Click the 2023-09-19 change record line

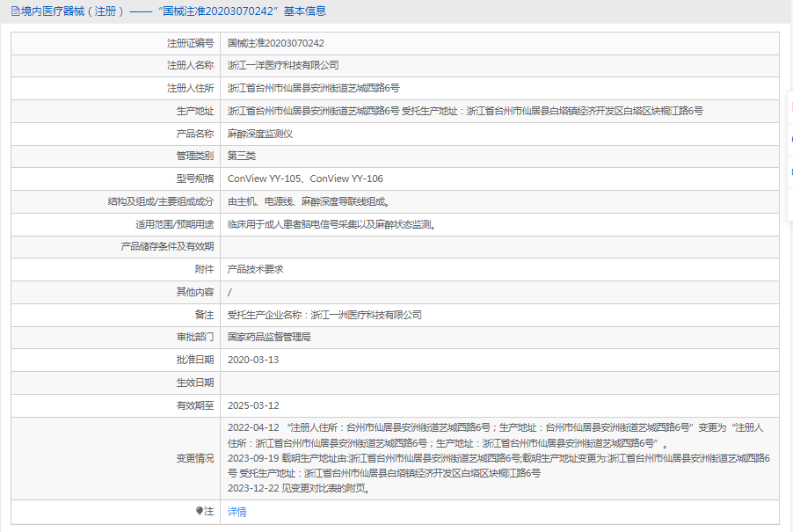(498, 466)
